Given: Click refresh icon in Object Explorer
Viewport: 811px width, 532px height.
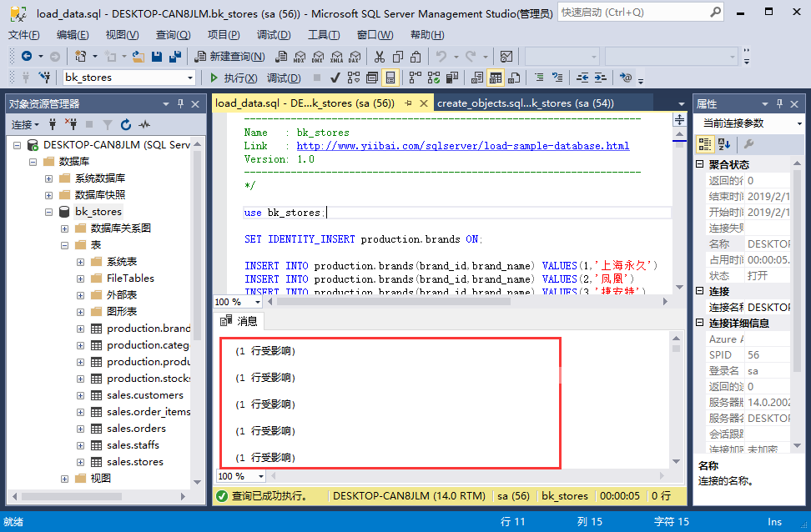Looking at the screenshot, I should pos(126,124).
